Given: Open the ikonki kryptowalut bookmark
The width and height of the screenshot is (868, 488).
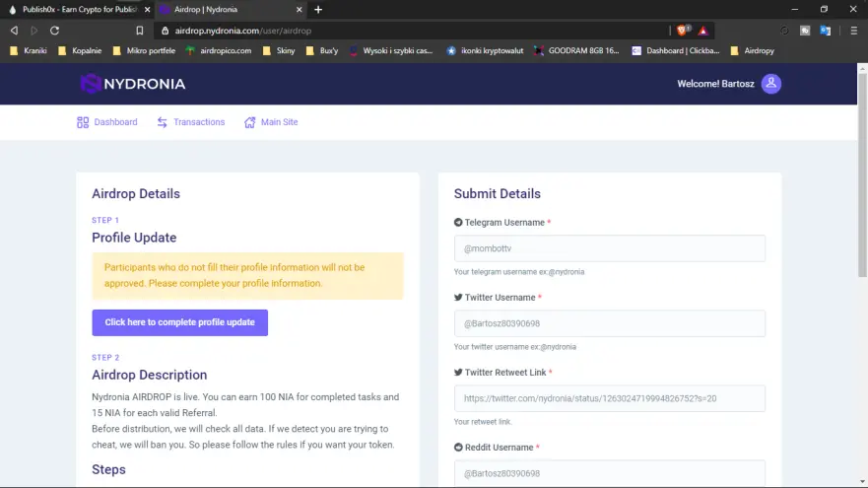Looking at the screenshot, I should (486, 50).
